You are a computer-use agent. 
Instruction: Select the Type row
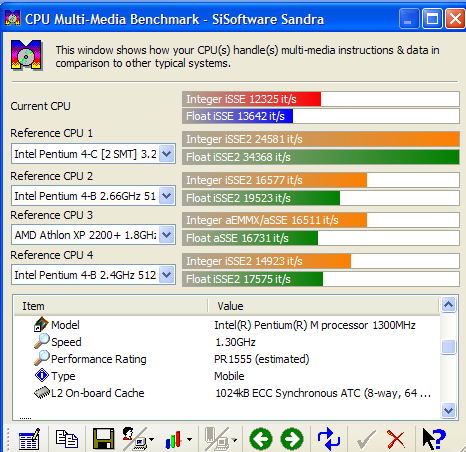[227, 376]
